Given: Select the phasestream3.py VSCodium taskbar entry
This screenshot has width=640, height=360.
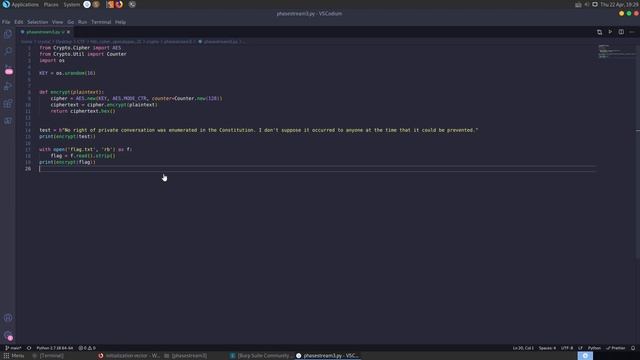Looking at the screenshot, I should pos(327,356).
